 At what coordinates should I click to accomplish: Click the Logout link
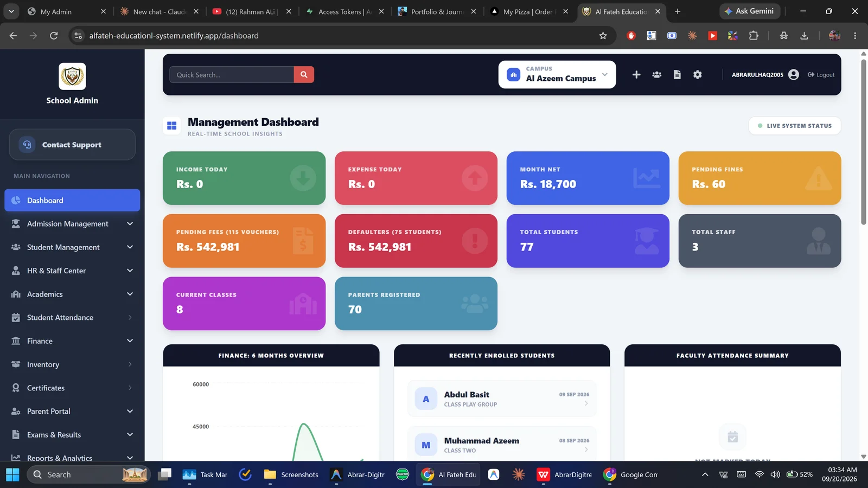tap(821, 75)
